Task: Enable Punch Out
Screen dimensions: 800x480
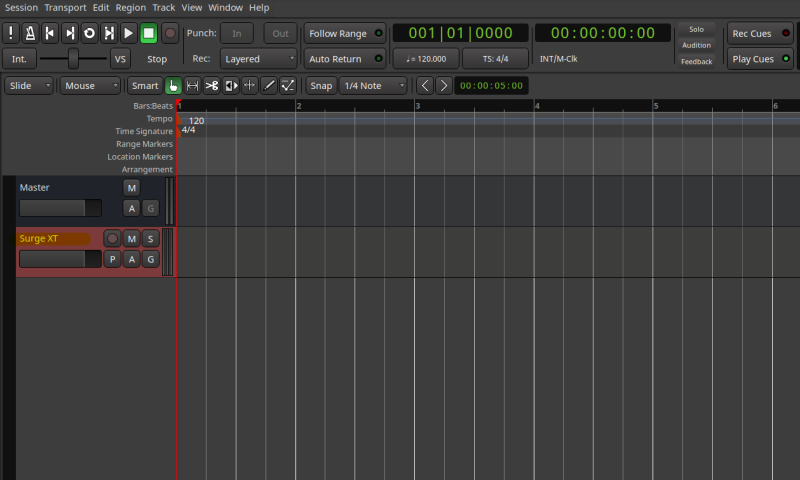Action: pyautogui.click(x=280, y=33)
